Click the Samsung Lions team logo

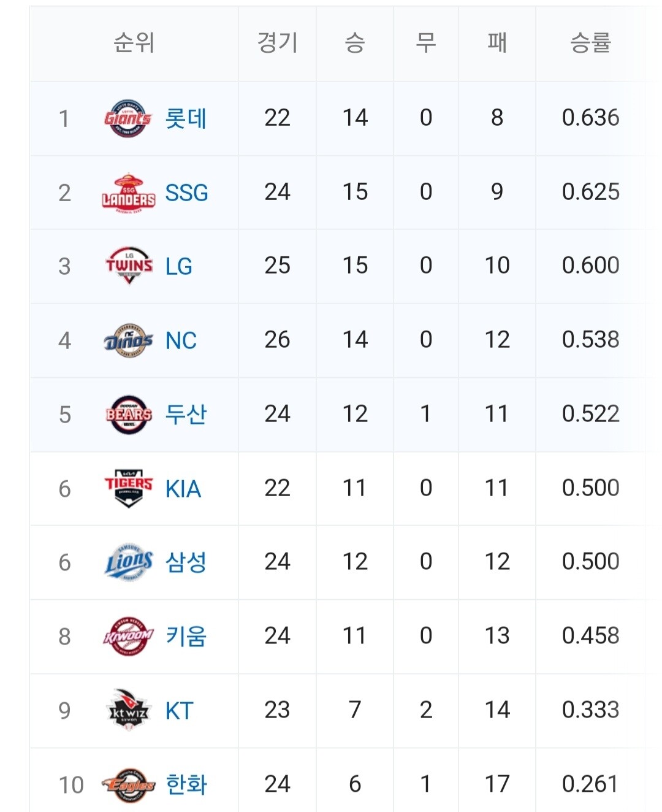click(129, 562)
